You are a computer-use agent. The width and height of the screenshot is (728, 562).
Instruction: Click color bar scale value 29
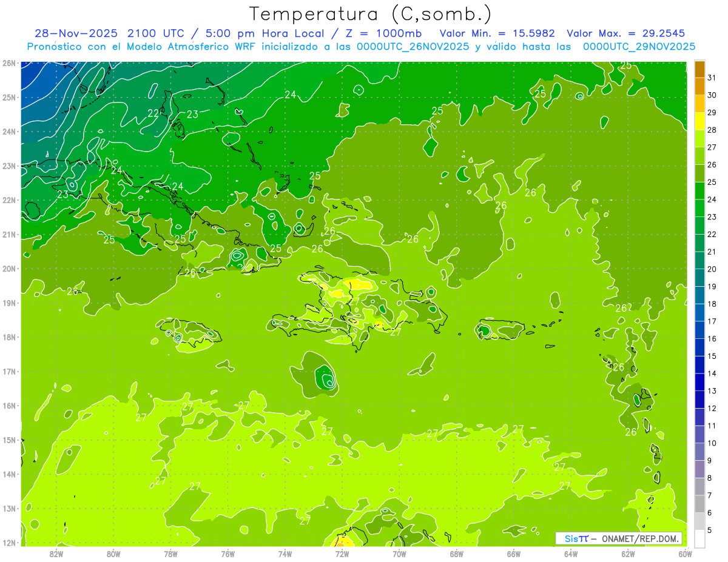(712, 113)
